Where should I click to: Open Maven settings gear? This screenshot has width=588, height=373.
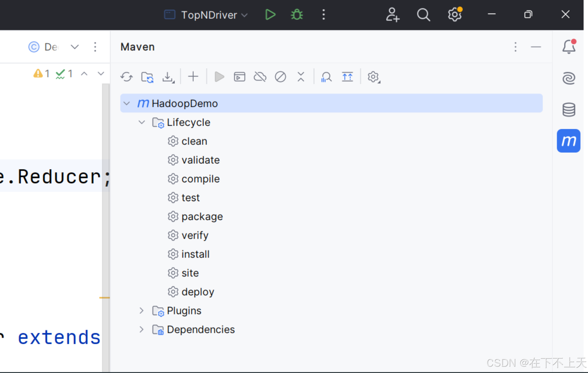click(x=374, y=77)
